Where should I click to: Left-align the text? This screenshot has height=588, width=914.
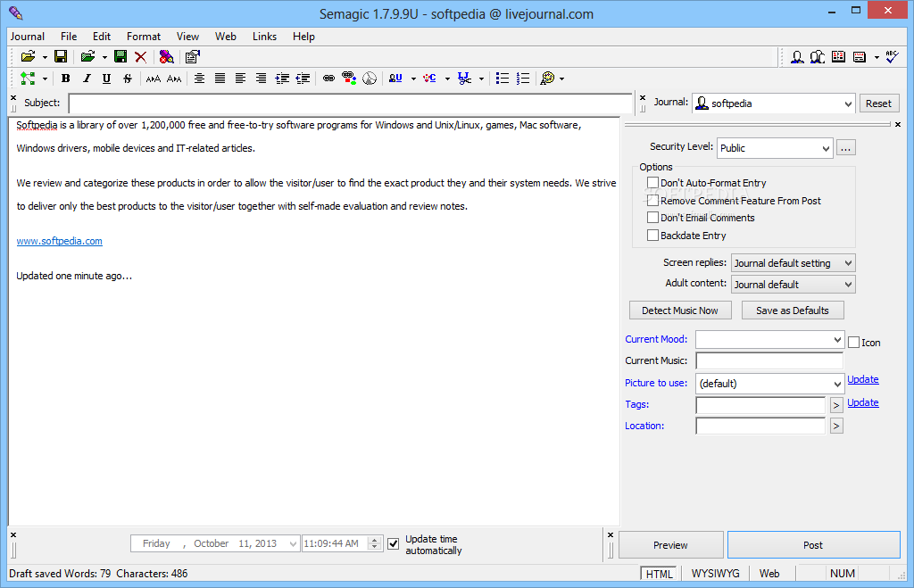[x=240, y=79]
